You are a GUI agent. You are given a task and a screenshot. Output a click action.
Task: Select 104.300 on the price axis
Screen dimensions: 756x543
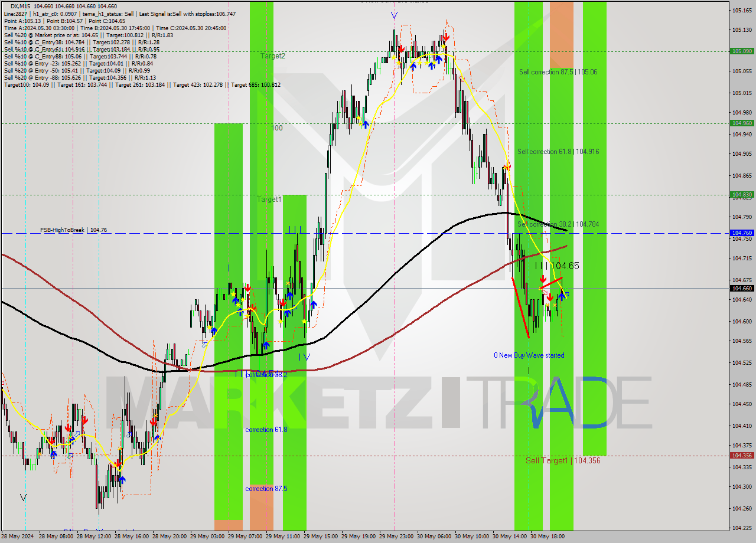742,487
